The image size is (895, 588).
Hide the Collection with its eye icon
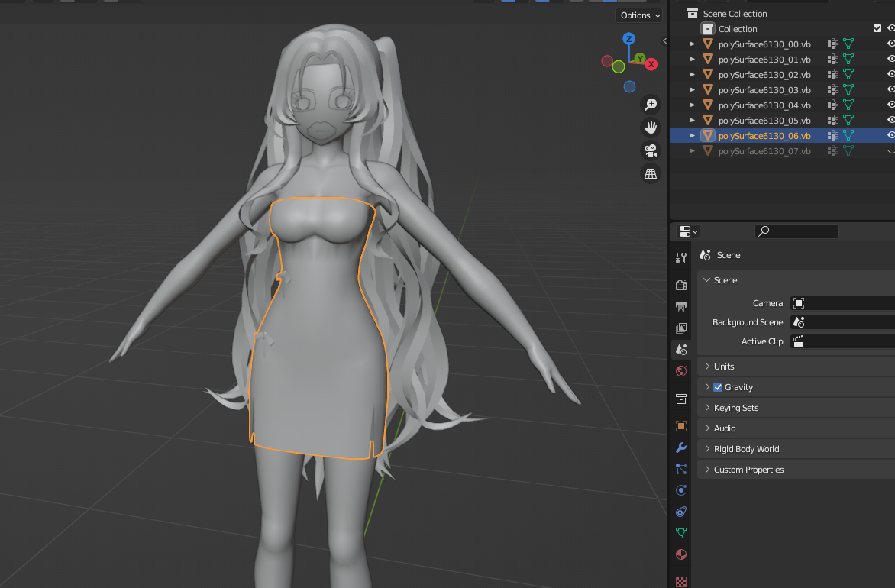click(x=891, y=28)
